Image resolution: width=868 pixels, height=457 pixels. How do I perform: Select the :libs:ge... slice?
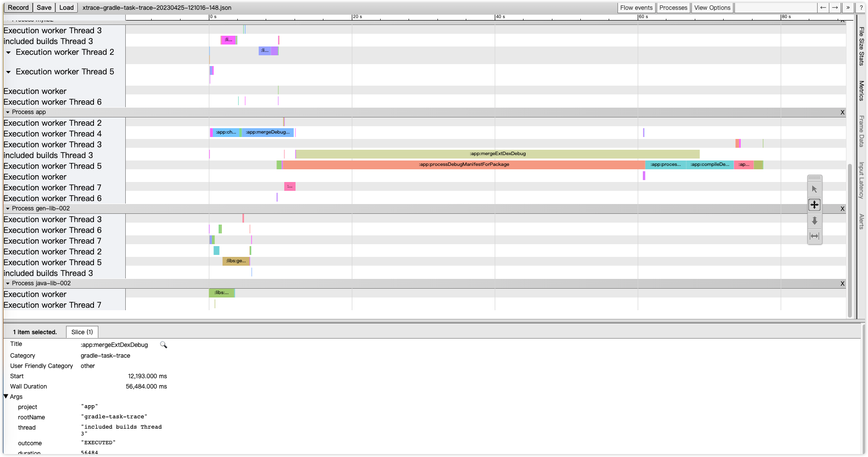[236, 261]
